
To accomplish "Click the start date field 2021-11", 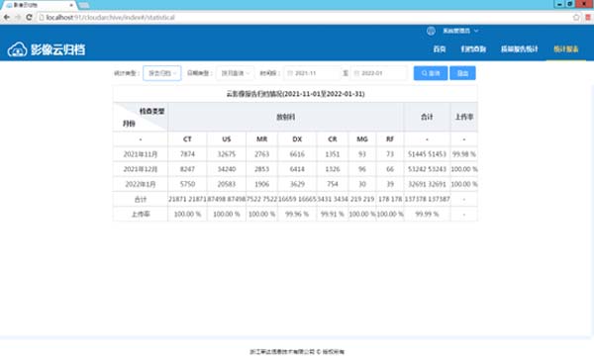I will pyautogui.click(x=312, y=73).
